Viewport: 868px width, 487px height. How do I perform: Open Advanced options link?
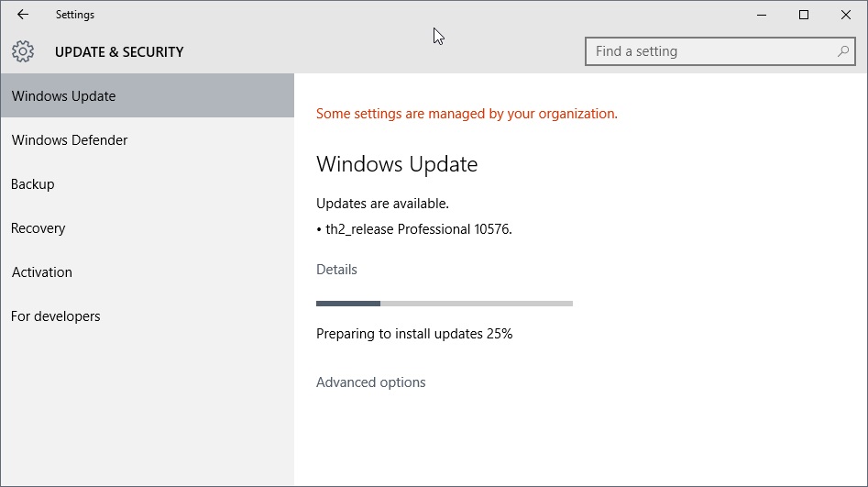(x=371, y=382)
